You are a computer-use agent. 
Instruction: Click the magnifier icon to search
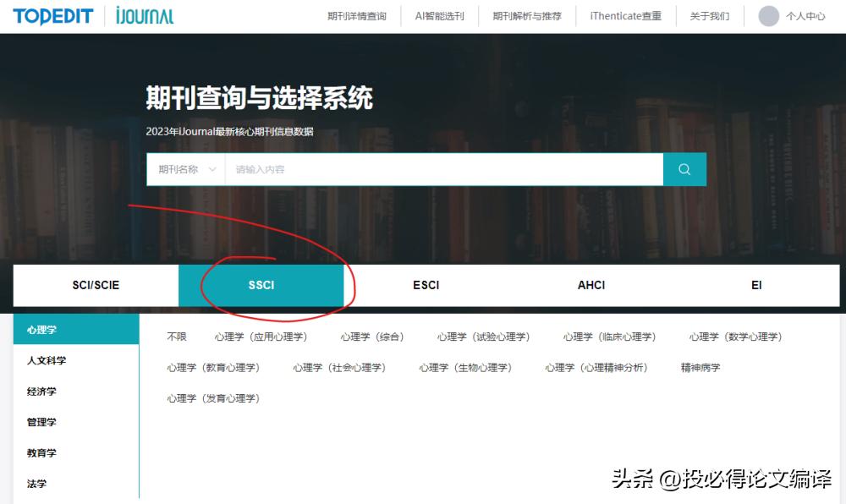[x=684, y=169]
